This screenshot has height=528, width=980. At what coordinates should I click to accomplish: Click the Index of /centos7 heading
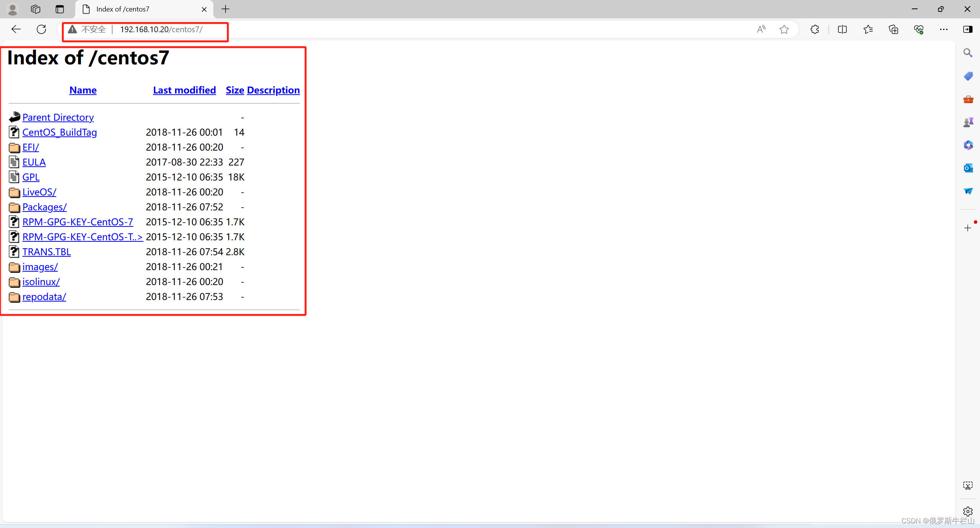tap(88, 58)
